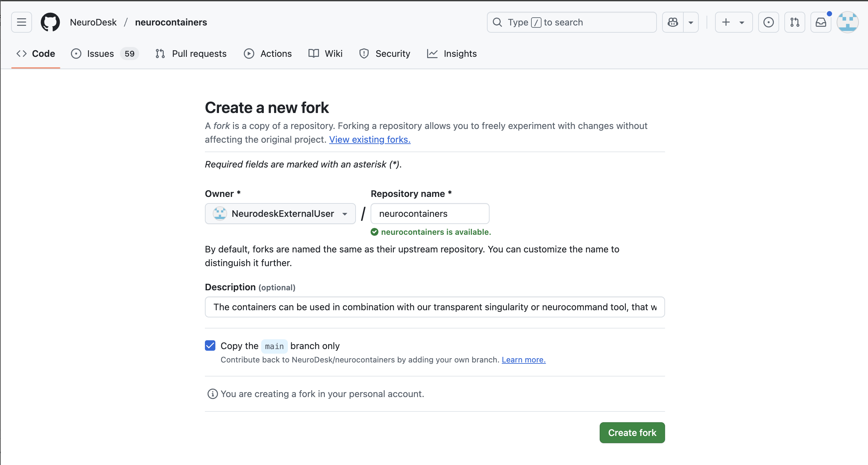The width and height of the screenshot is (868, 465).
Task: Open the user avatar menu
Action: (847, 22)
